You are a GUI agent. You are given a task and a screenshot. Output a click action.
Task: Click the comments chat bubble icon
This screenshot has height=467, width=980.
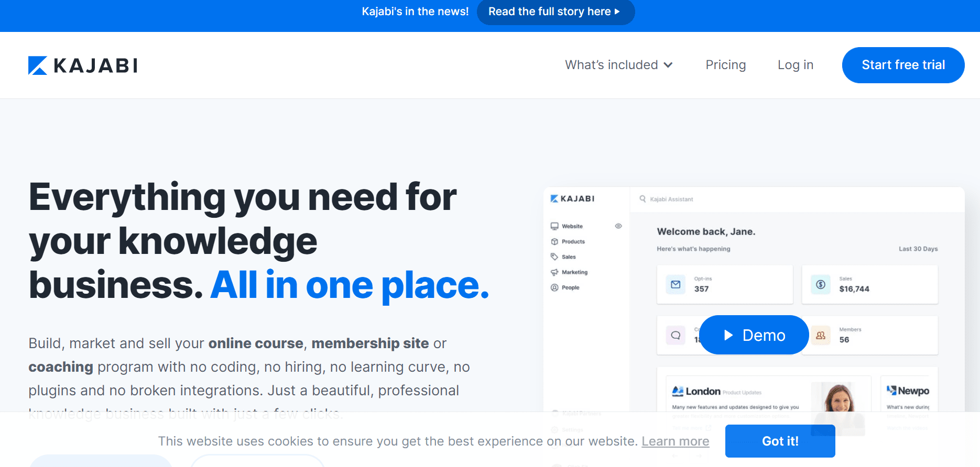point(676,335)
